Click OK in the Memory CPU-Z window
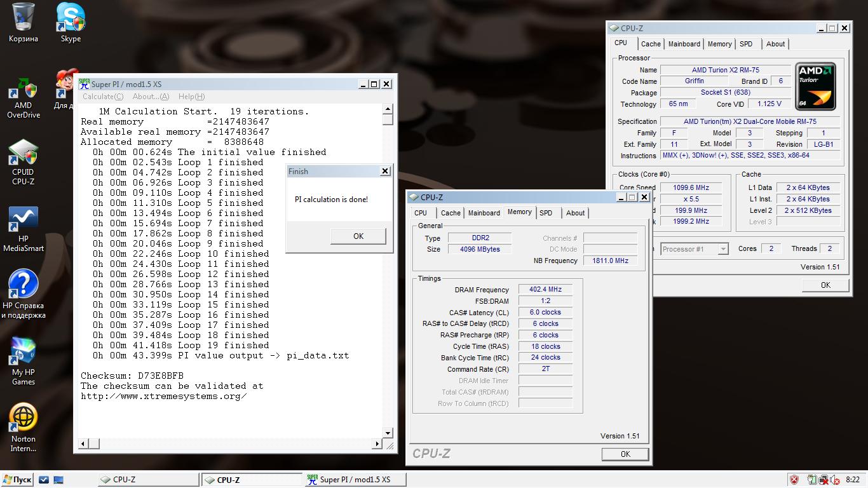 point(625,454)
